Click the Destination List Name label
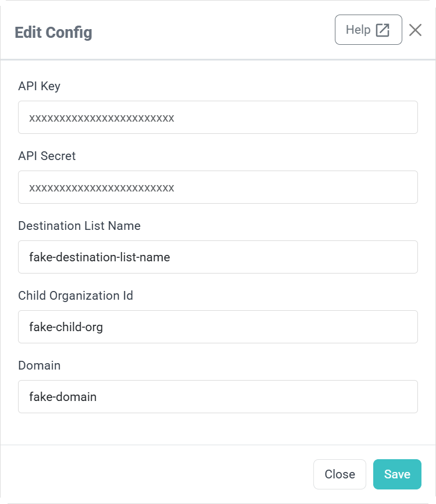This screenshot has width=436, height=504. (80, 226)
